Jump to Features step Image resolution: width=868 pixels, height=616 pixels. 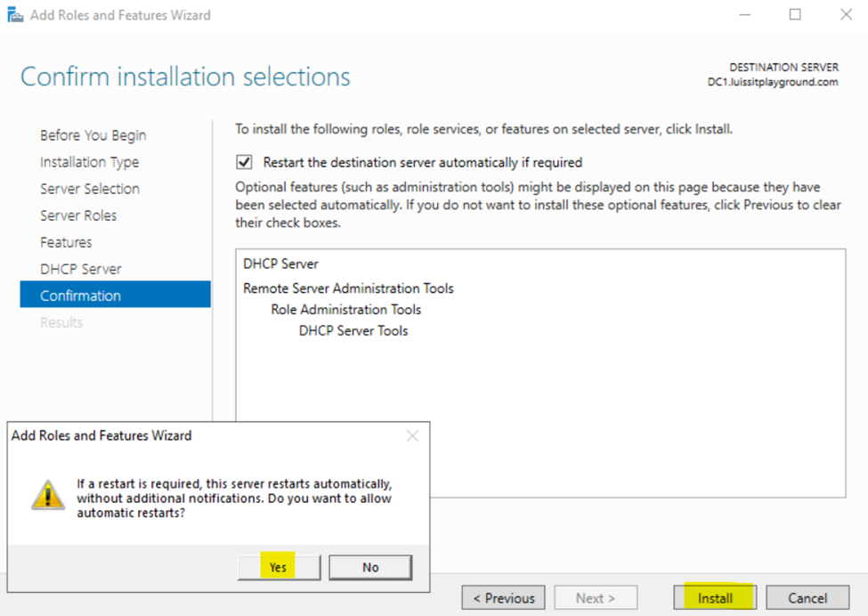66,242
